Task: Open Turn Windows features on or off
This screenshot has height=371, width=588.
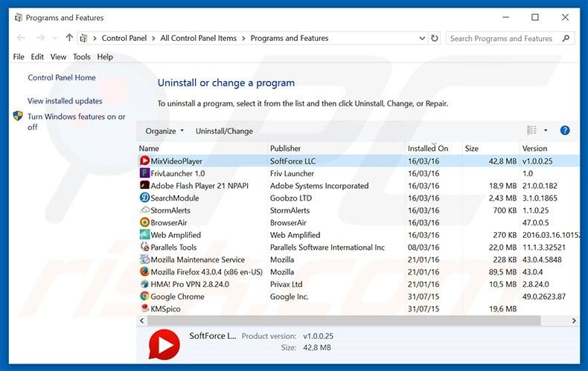Action: pyautogui.click(x=76, y=122)
